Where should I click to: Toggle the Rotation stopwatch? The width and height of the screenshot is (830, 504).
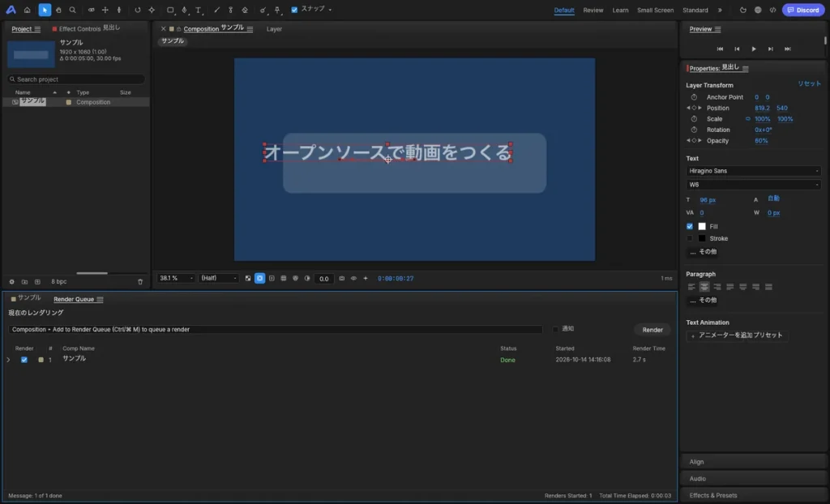694,130
